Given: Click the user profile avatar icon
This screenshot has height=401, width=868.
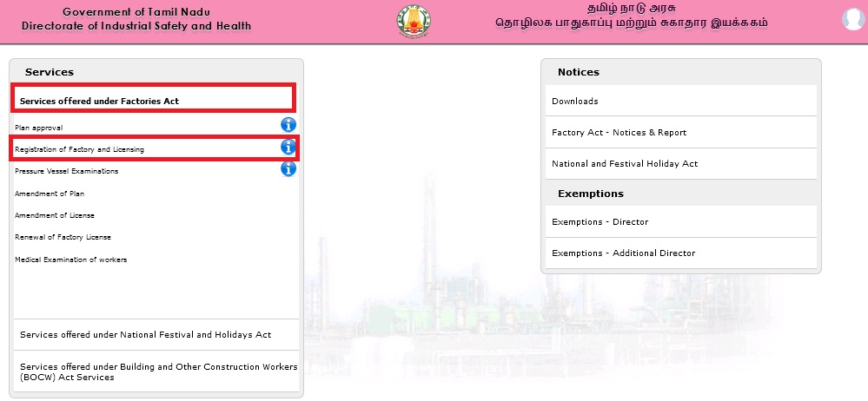Looking at the screenshot, I should pos(853,19).
